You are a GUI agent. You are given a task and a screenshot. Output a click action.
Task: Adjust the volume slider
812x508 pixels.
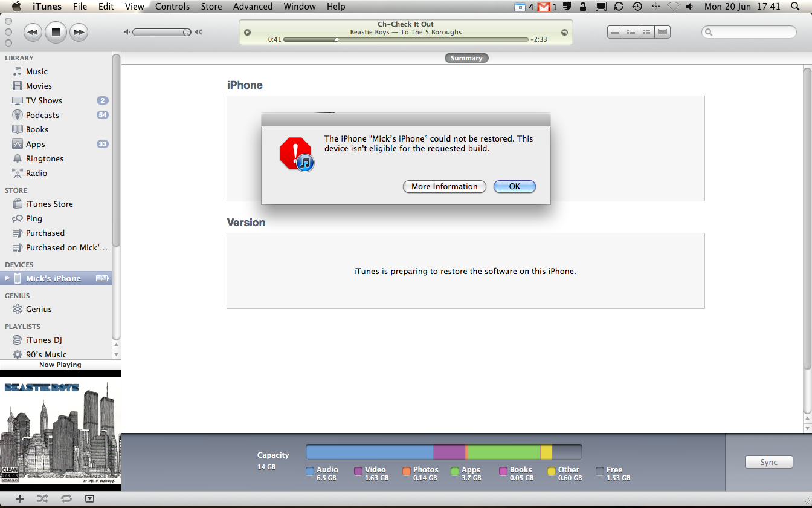pos(162,32)
